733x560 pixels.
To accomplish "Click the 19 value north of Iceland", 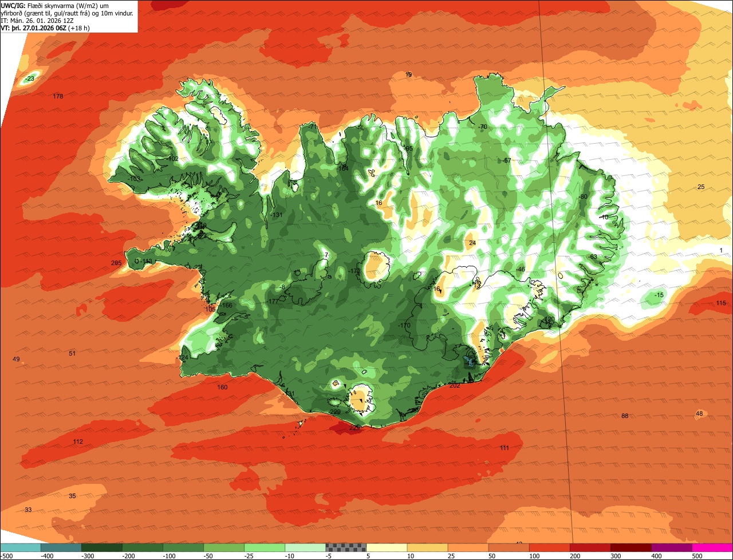I will tap(408, 75).
